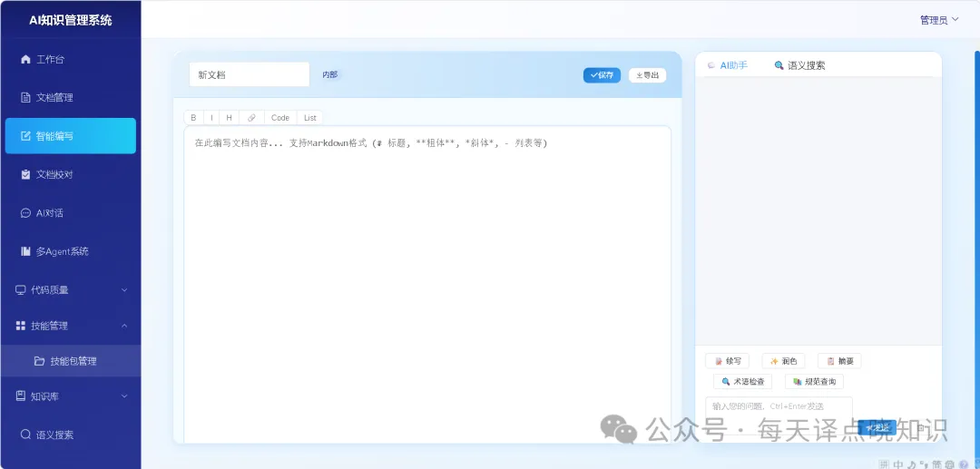Image resolution: width=980 pixels, height=469 pixels.
Task: Expand the 代码质量 menu chevron
Action: tap(123, 289)
